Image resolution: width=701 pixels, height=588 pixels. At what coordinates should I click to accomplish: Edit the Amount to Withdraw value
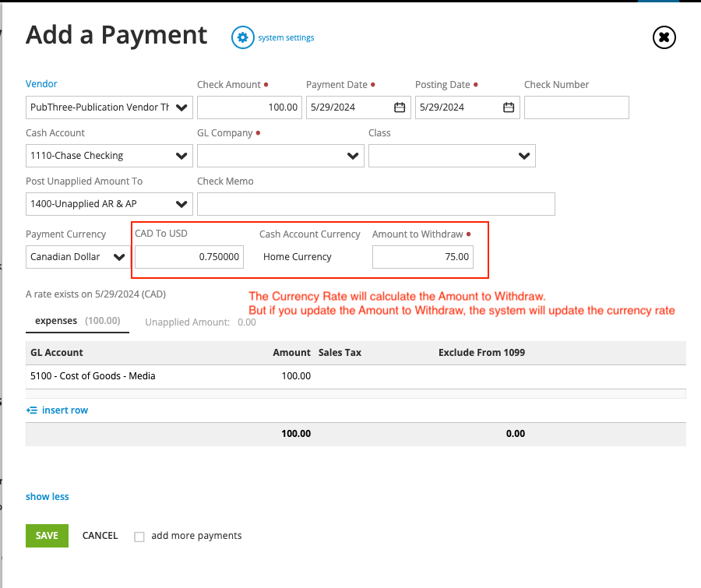pos(423,257)
